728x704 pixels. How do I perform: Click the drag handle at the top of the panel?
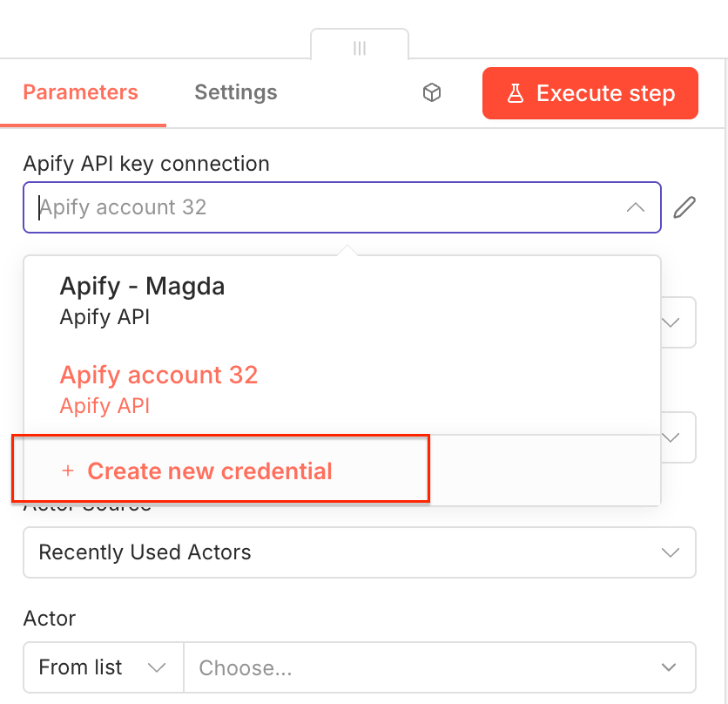360,48
